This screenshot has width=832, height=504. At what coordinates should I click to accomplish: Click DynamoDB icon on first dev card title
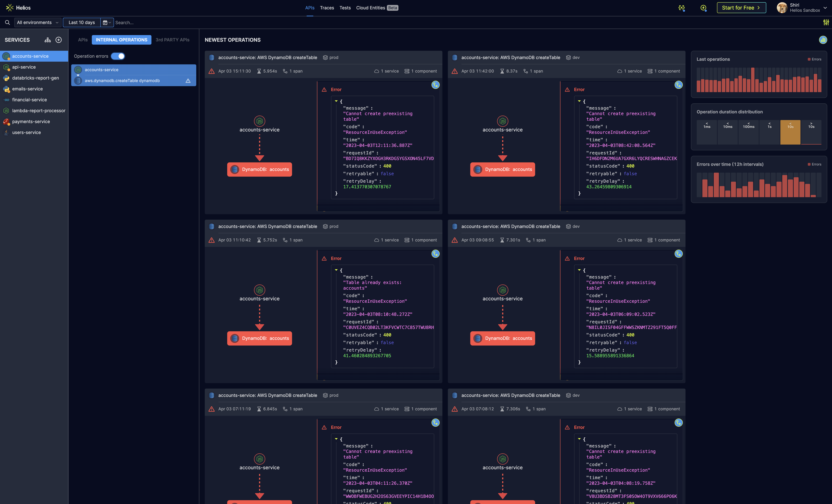click(455, 57)
